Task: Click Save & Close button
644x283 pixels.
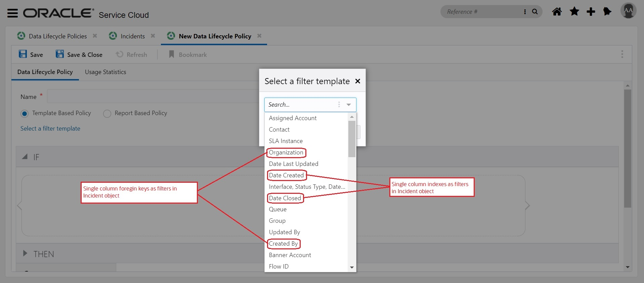Action: 79,55
